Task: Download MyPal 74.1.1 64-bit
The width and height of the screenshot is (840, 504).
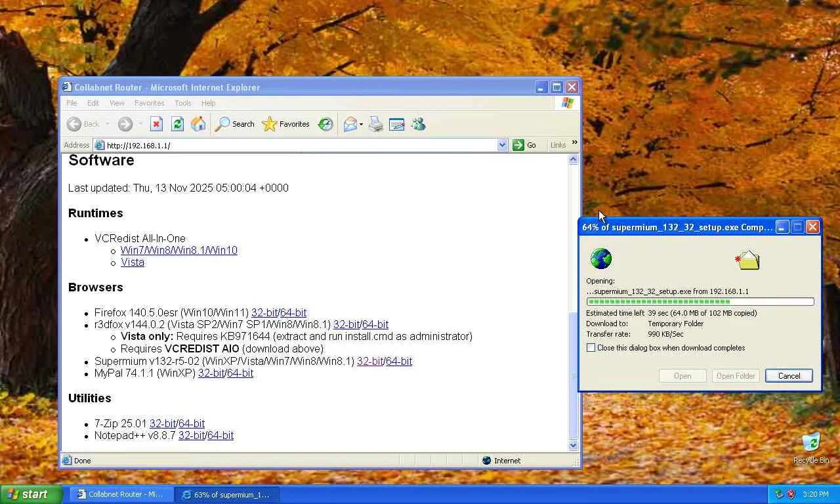Action: click(x=240, y=373)
